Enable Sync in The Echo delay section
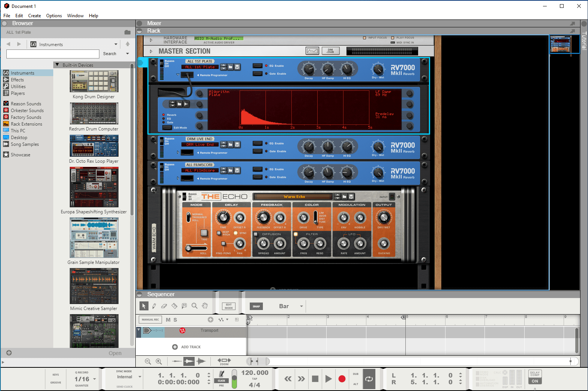Viewport: 588px width, 391px height. 236,233
